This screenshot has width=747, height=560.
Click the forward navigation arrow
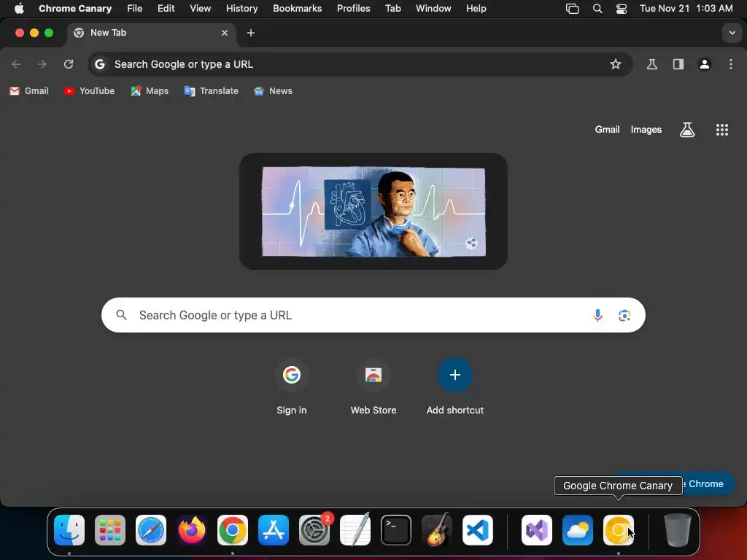pos(42,64)
